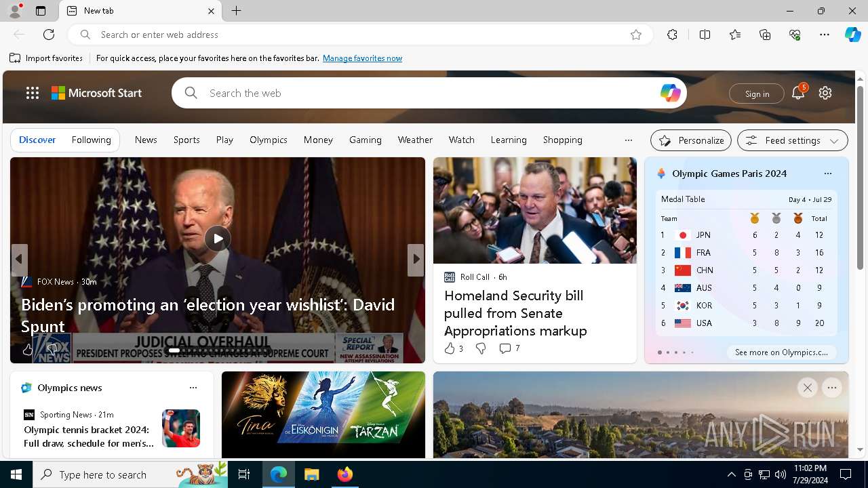868x488 pixels.
Task: Click the browser address bar
Action: coord(359,35)
